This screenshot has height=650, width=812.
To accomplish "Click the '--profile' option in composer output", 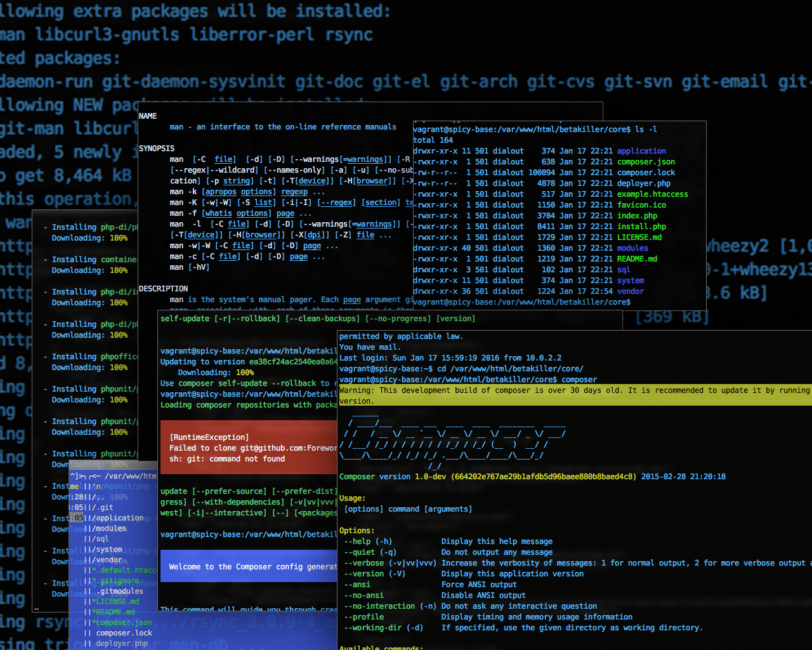I will coord(363,617).
